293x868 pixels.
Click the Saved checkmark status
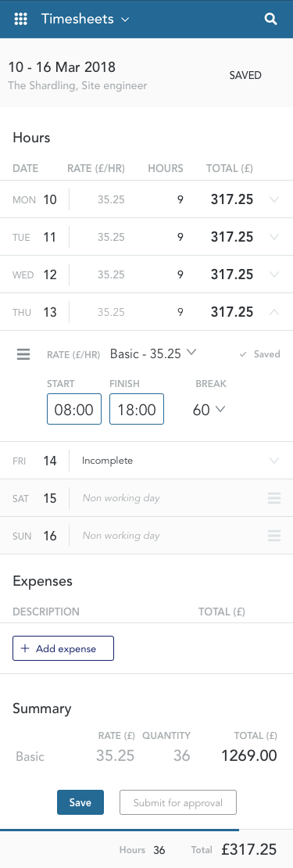point(260,354)
